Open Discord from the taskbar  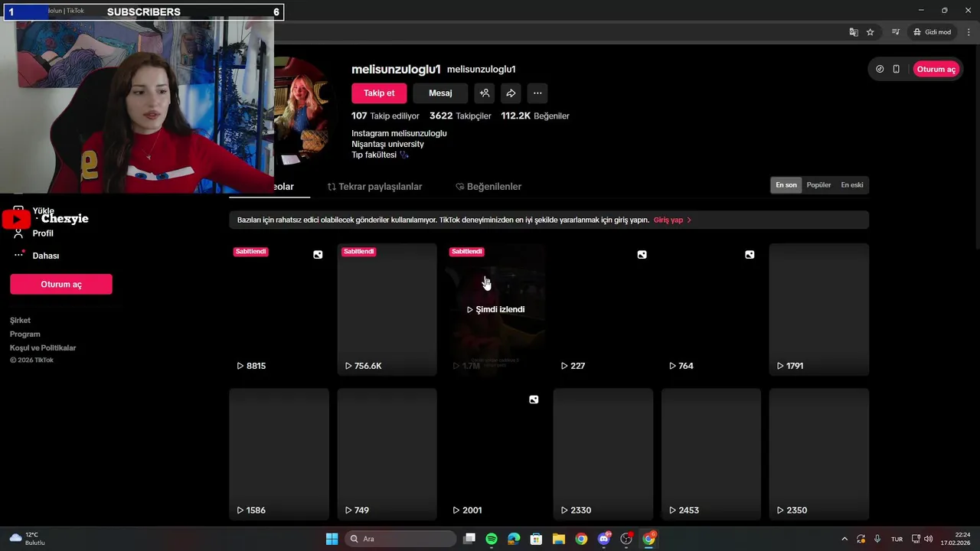pyautogui.click(x=604, y=539)
